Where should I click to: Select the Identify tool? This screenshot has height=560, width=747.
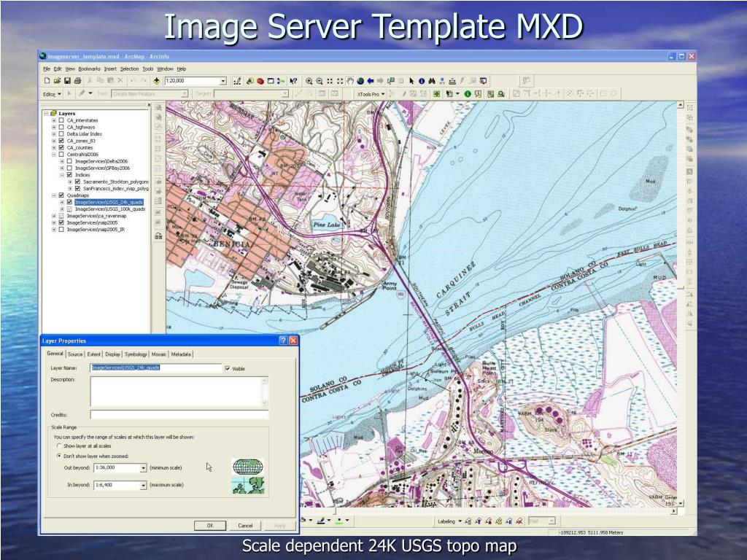(422, 81)
